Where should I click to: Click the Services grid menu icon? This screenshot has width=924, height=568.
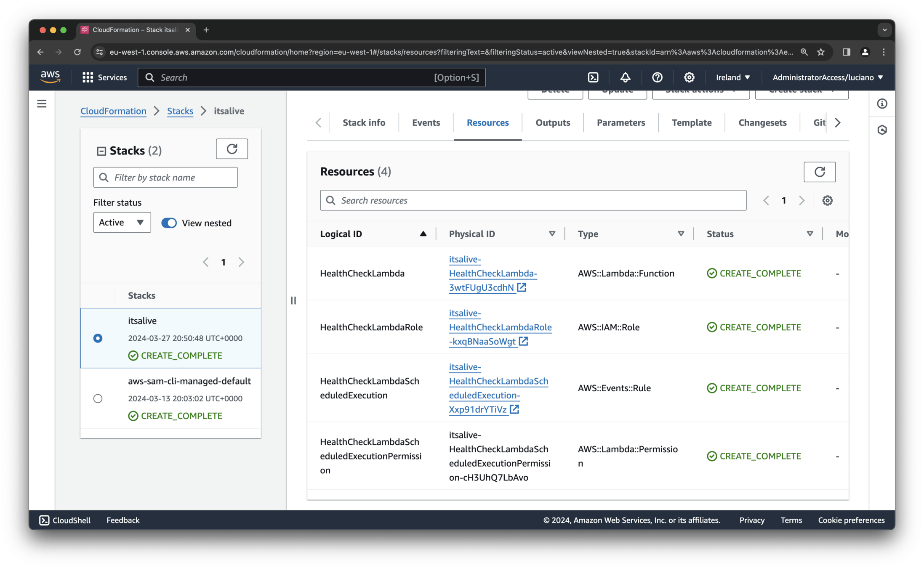pos(88,77)
